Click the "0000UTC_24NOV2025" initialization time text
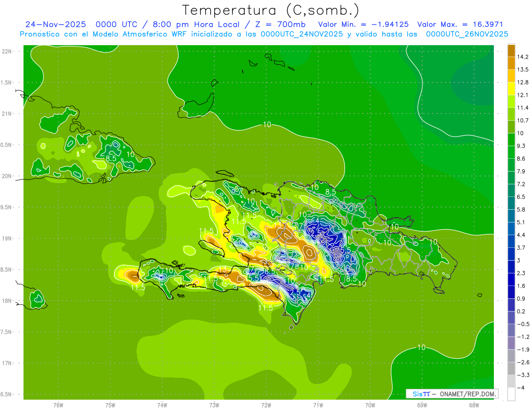 (x=301, y=34)
